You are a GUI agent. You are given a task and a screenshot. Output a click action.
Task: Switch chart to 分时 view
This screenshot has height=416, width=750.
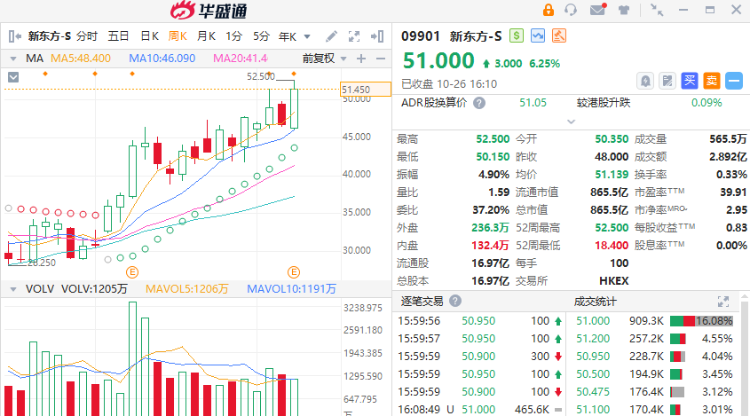(x=87, y=36)
